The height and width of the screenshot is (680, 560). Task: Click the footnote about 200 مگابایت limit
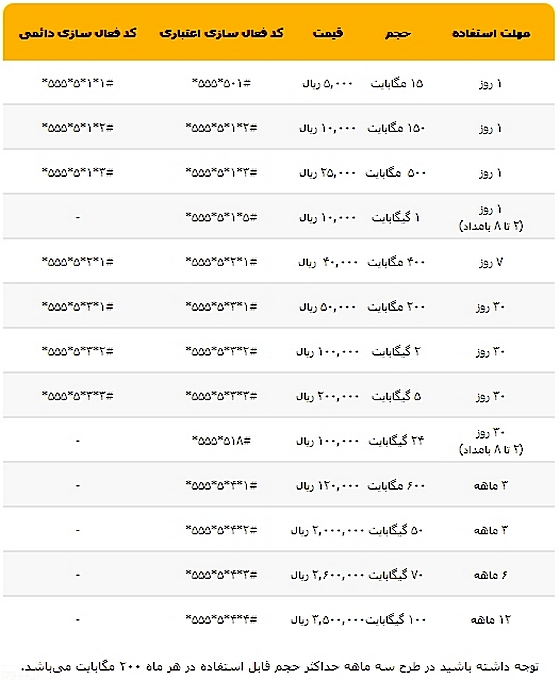[280, 667]
